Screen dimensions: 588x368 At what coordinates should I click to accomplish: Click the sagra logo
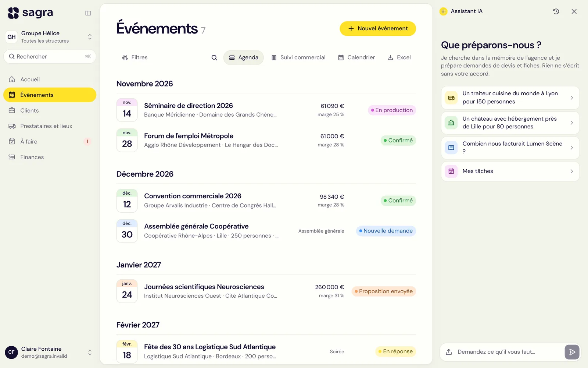coord(31,13)
